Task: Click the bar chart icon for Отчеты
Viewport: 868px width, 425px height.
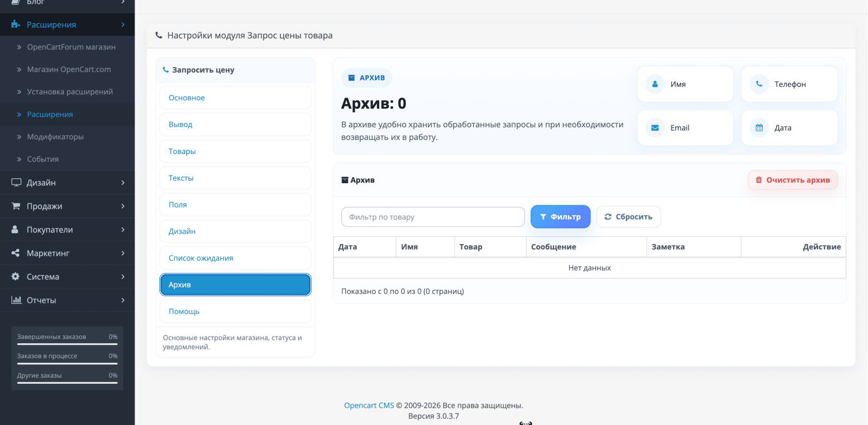Action: [x=16, y=300]
